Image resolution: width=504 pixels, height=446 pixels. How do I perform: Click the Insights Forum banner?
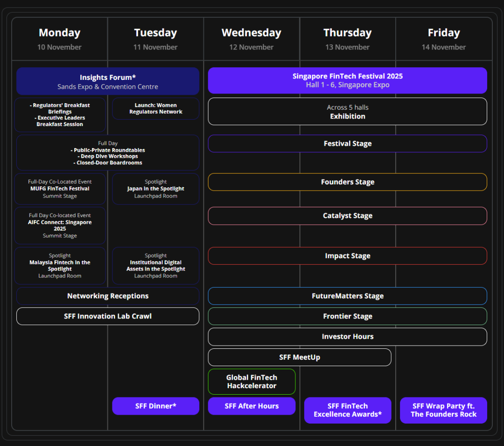(108, 81)
